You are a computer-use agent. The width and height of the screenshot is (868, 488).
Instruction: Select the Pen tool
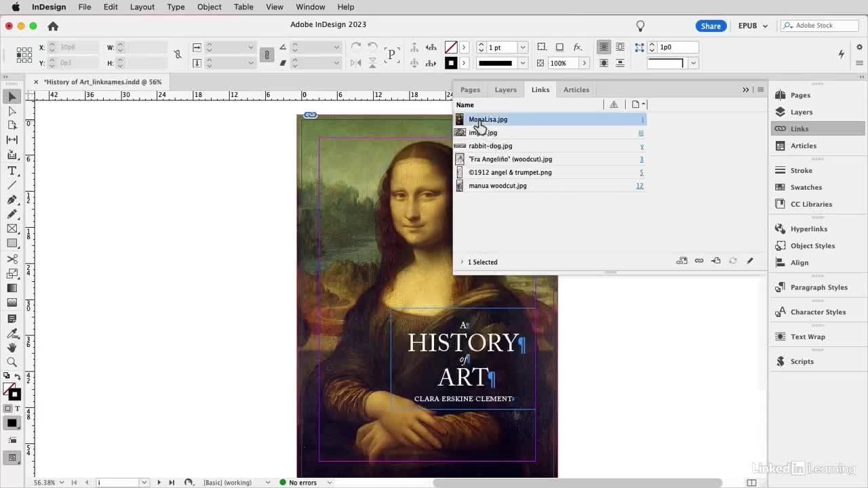12,200
